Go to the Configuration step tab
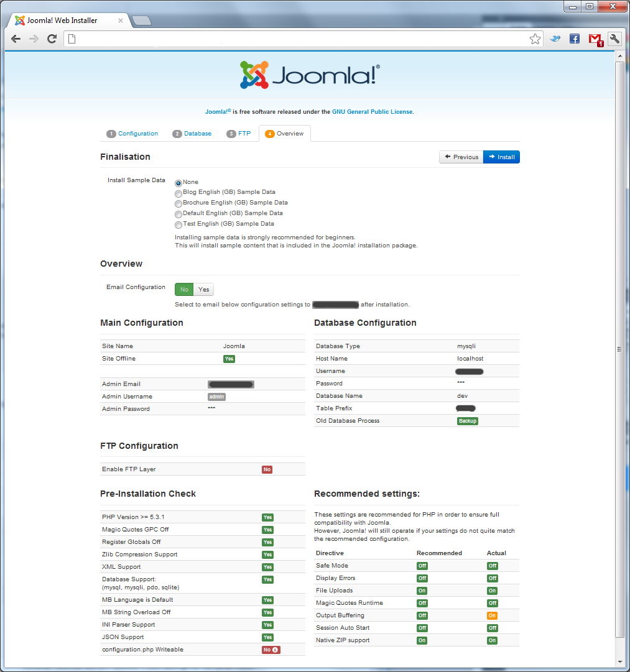 click(132, 134)
